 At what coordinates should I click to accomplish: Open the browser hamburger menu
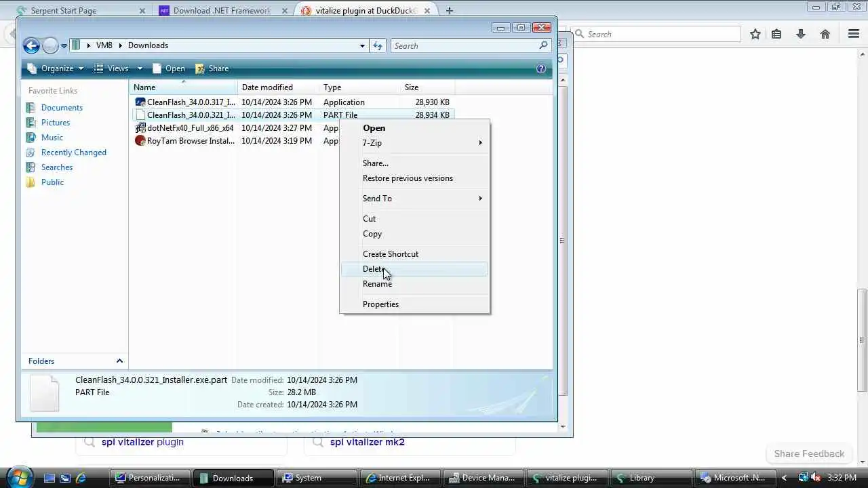point(854,34)
